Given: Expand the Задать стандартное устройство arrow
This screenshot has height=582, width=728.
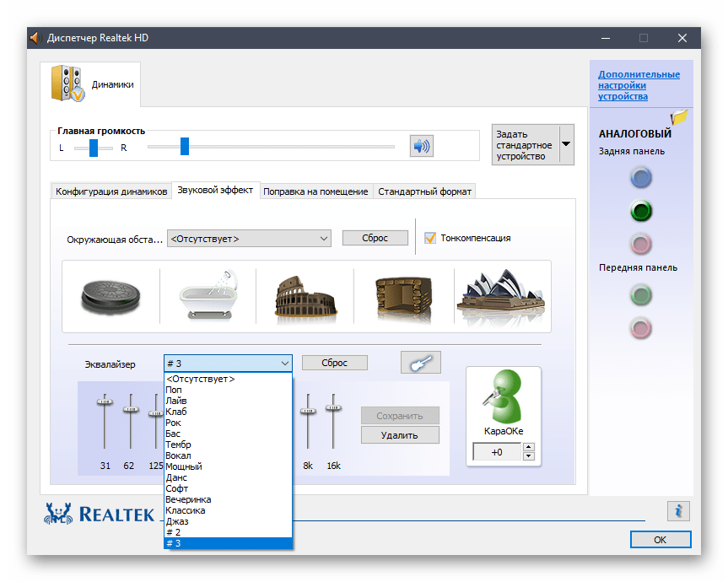Looking at the screenshot, I should pyautogui.click(x=566, y=144).
